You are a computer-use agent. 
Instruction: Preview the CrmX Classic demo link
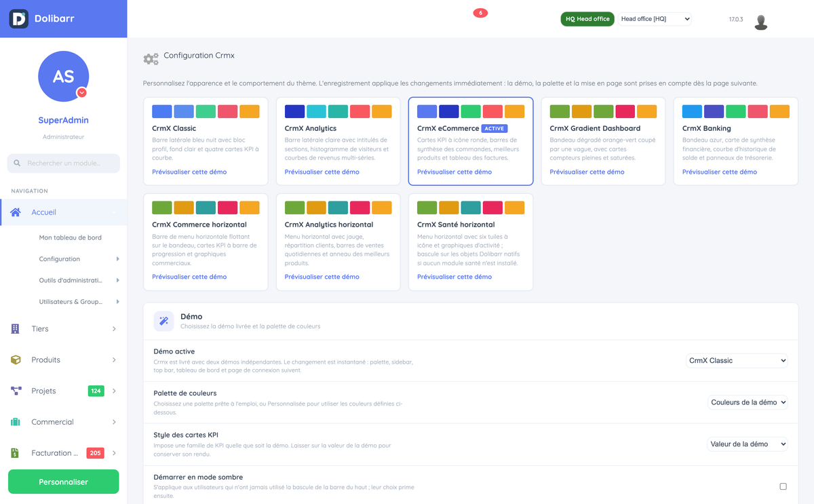click(x=189, y=172)
